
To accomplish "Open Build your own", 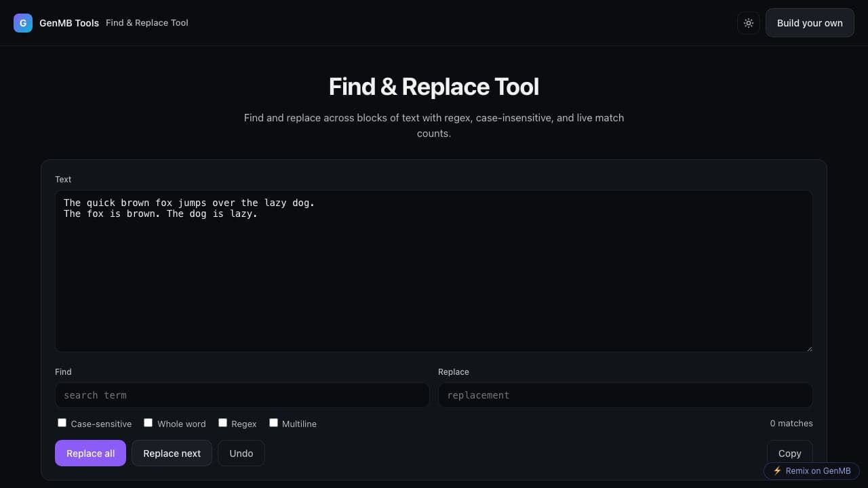I will [810, 23].
